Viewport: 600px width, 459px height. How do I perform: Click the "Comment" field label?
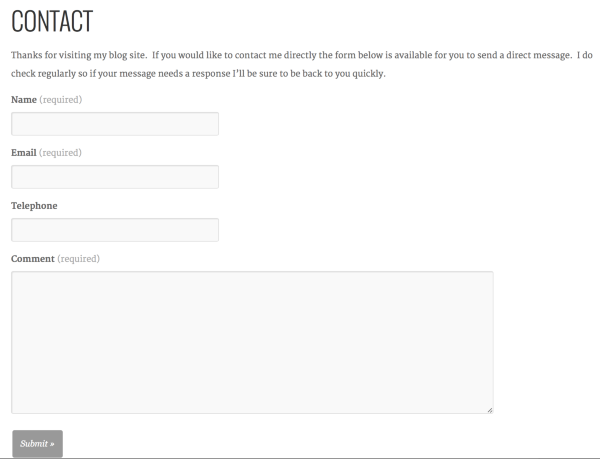coord(32,259)
